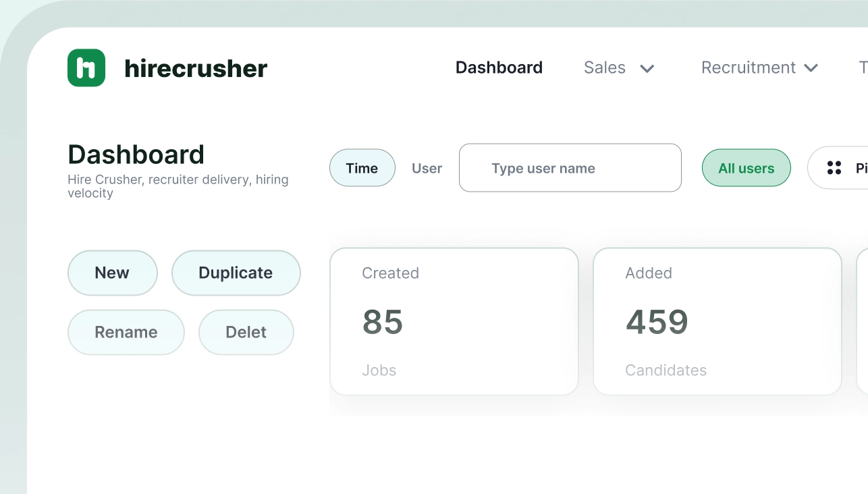Click the green hirecrusher logo icon
The width and height of the screenshot is (868, 494).
(86, 68)
